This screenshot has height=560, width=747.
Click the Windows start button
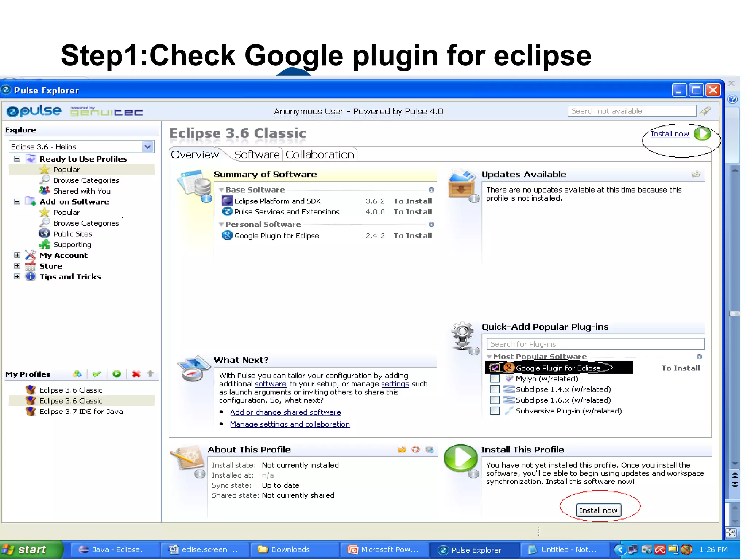[31, 549]
